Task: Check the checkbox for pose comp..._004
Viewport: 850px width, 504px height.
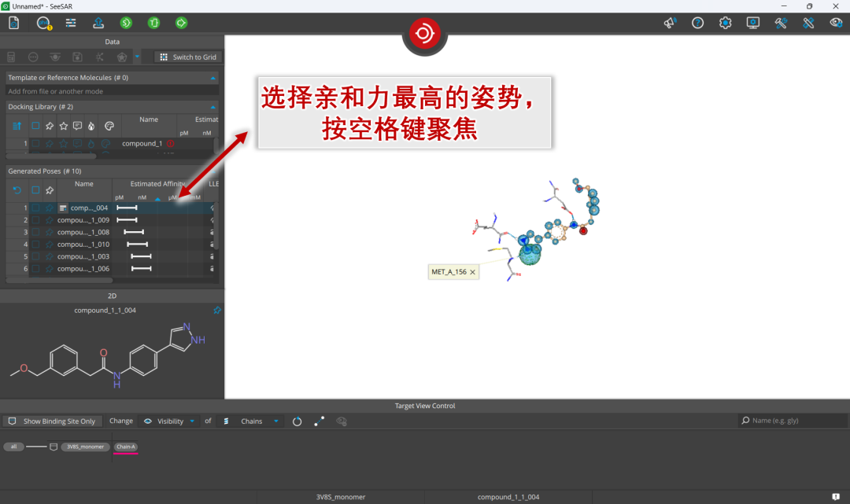Action: point(35,208)
